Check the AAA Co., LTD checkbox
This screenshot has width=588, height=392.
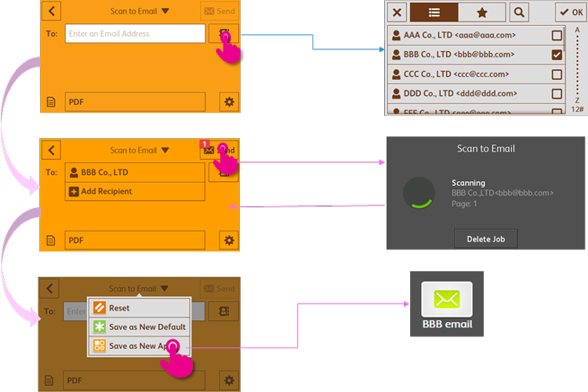pyautogui.click(x=557, y=35)
